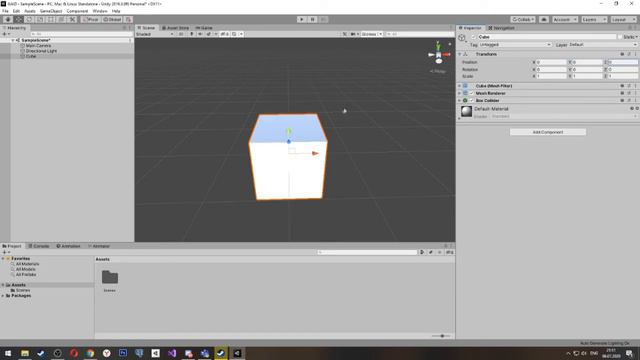Viewport: 640px width, 360px height.
Task: Toggle Pivot/Center handle position
Action: (91, 19)
